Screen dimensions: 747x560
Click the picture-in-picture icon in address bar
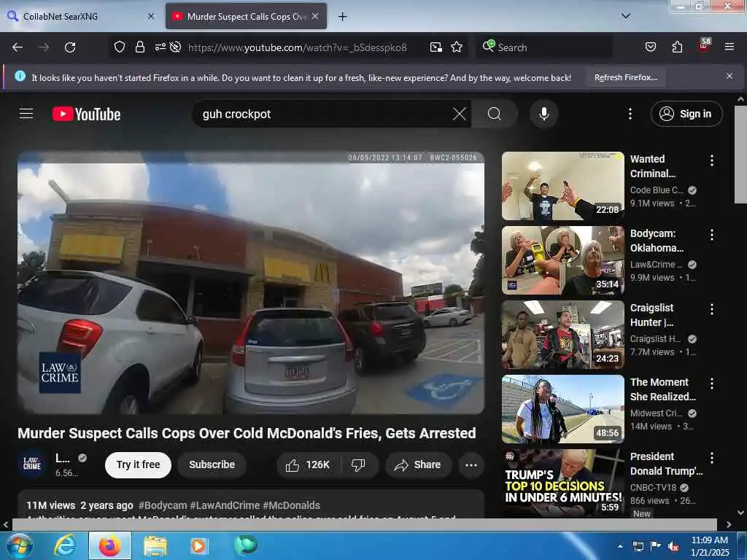[436, 47]
